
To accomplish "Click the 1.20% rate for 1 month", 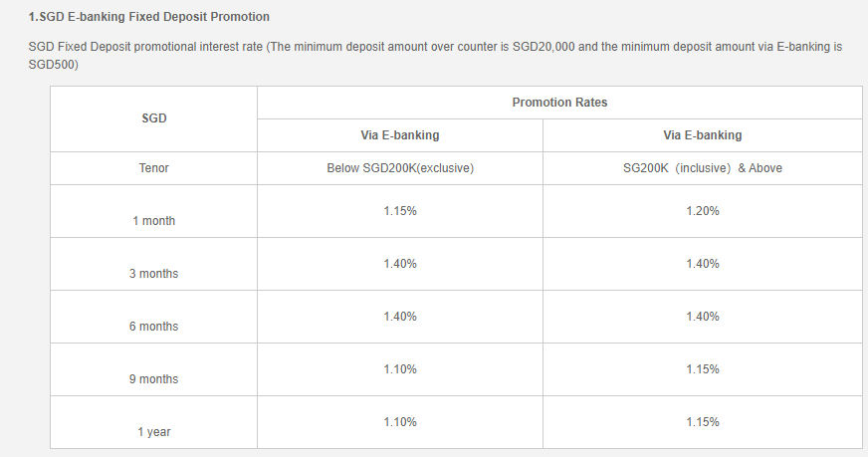I will click(x=702, y=211).
